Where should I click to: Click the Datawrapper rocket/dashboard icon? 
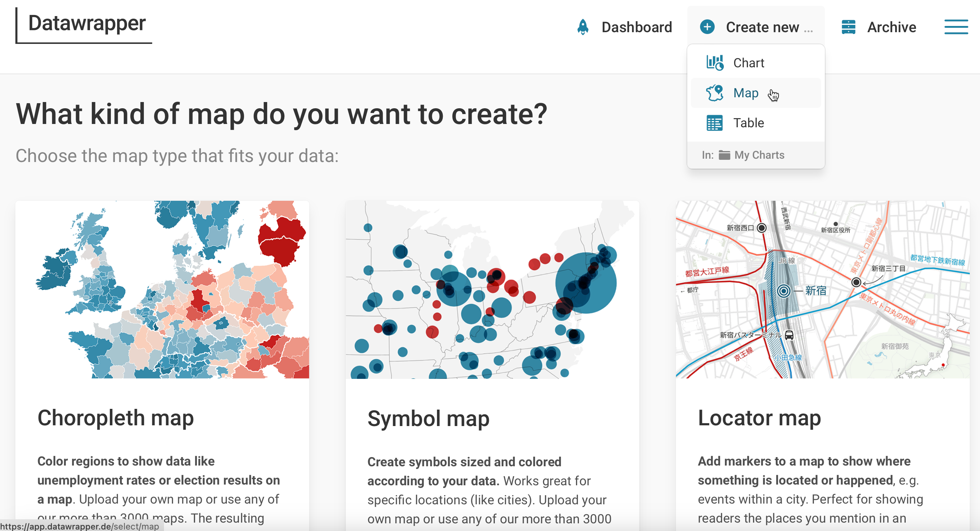point(580,27)
